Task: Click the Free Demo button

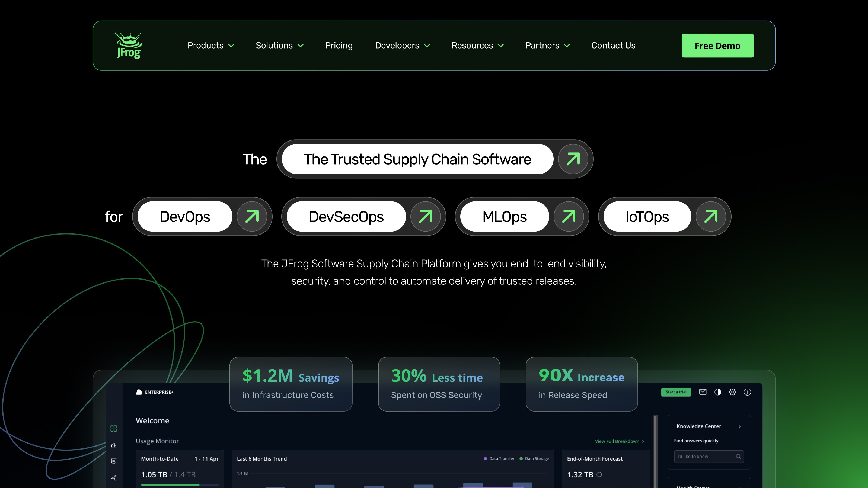Action: [x=718, y=46]
